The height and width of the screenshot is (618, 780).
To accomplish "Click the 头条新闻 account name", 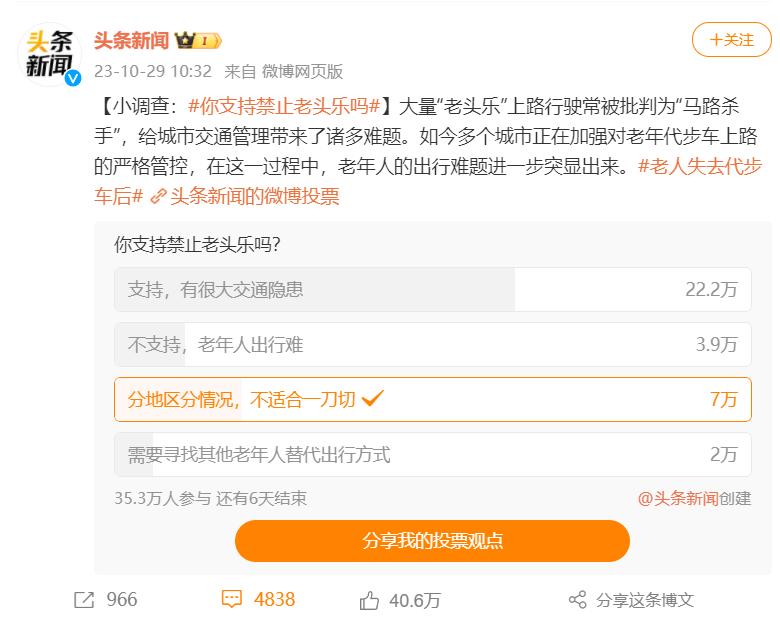I will tap(131, 41).
